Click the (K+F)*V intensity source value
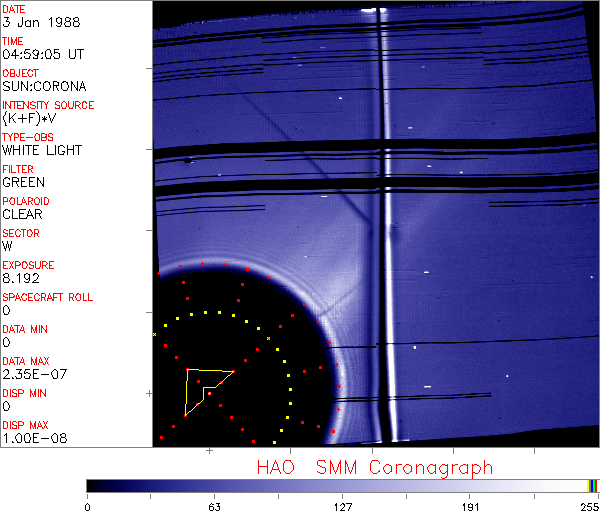Image resolution: width=600 pixels, height=512 pixels. click(x=30, y=118)
